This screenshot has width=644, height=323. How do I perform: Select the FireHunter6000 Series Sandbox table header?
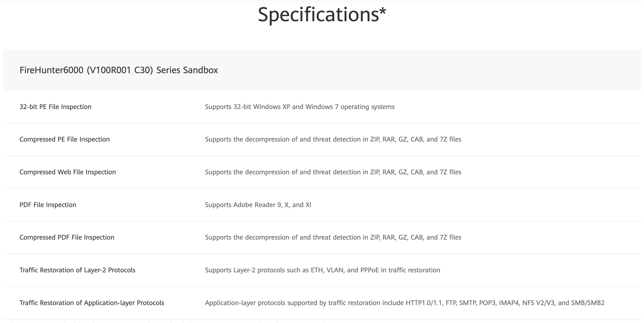(119, 70)
